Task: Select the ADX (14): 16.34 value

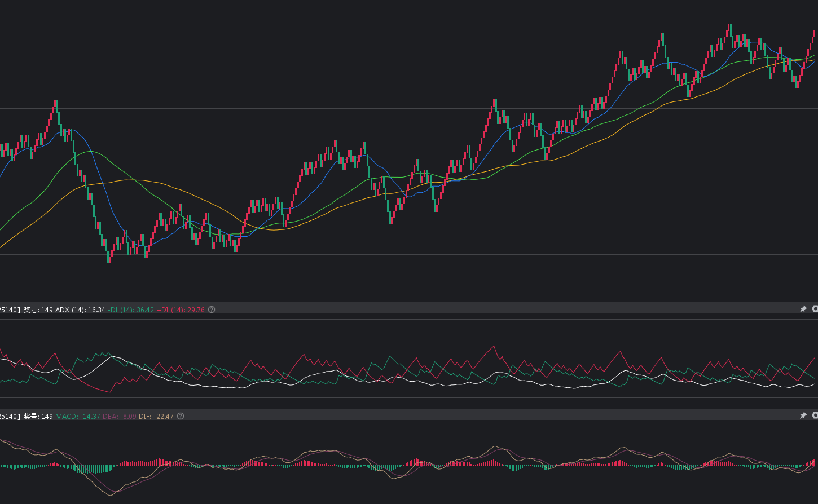Action: 80,310
